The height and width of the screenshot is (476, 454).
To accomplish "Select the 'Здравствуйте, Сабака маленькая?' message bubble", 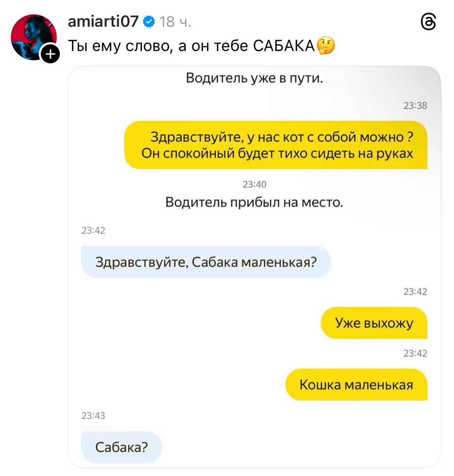I will point(206,262).
